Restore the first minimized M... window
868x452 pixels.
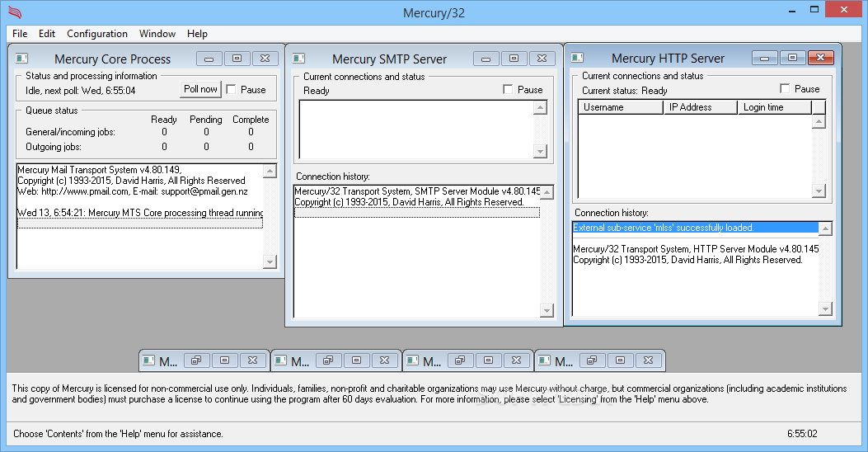click(x=196, y=360)
